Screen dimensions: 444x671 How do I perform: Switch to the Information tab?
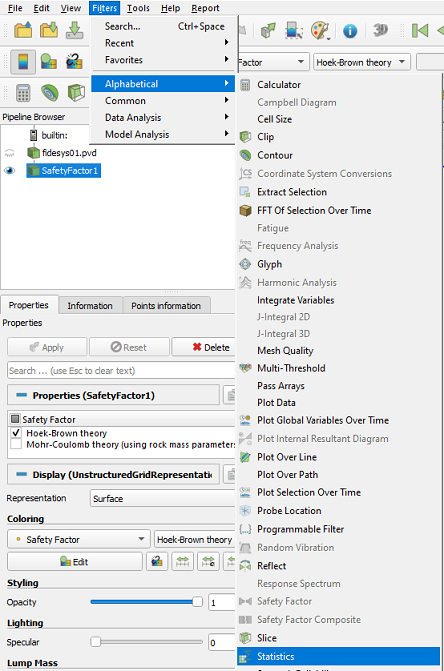point(90,306)
